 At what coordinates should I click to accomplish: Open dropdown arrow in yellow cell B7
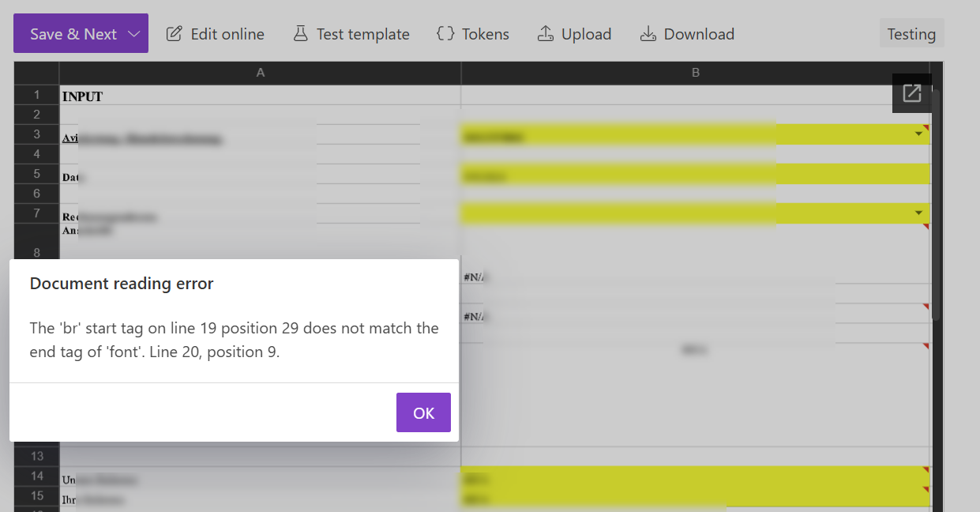(918, 213)
